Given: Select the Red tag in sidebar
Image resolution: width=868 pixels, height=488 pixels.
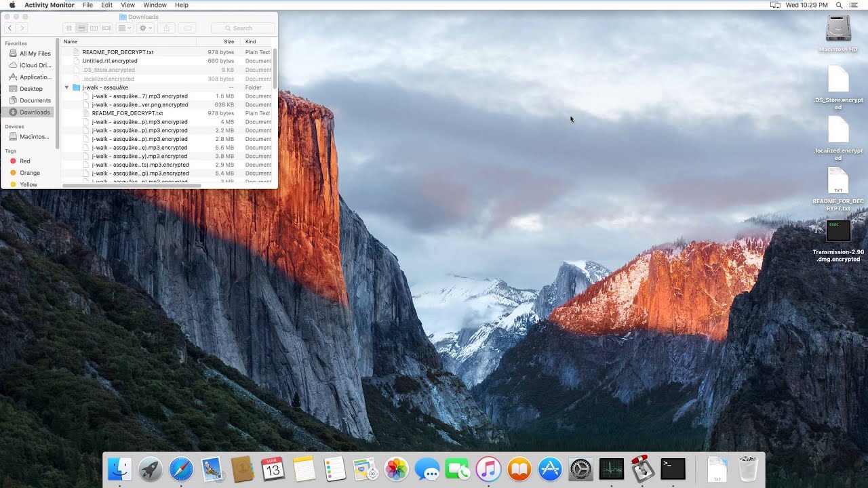Looking at the screenshot, I should coord(24,161).
